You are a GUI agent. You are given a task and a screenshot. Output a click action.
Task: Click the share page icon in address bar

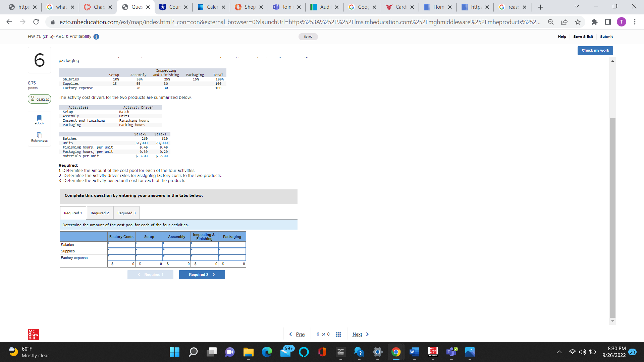[564, 22]
